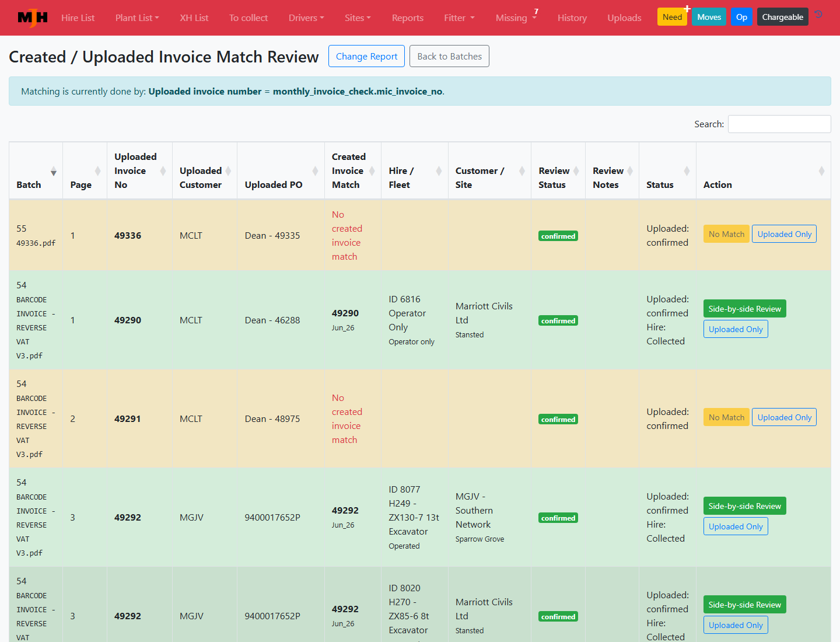This screenshot has height=642, width=840.
Task: Open the Missing dropdown with badge 7
Action: (516, 18)
